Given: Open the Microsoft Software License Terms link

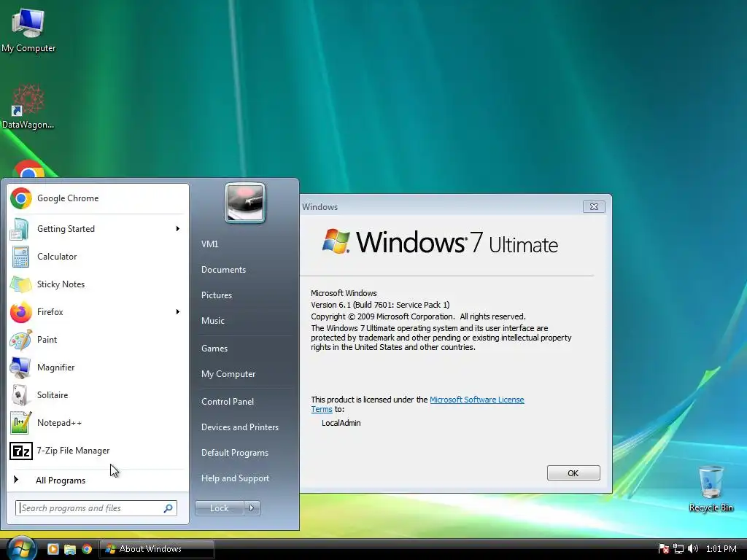Looking at the screenshot, I should 476,400.
